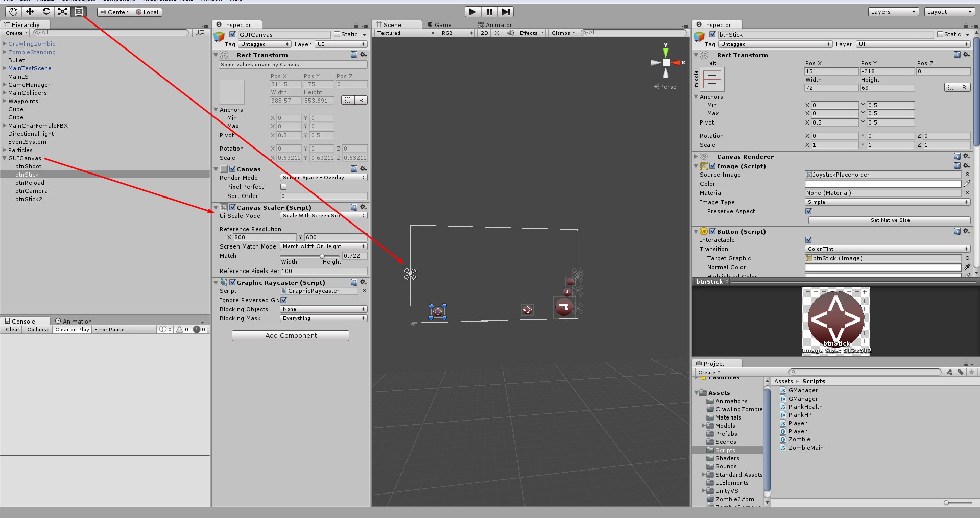Toggle Preserve Aspect checkbox
The width and height of the screenshot is (980, 518).
coord(808,211)
